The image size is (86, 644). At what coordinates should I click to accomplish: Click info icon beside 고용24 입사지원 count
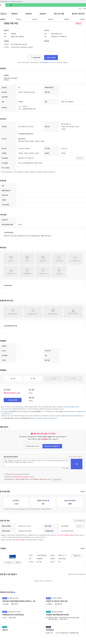75,501
